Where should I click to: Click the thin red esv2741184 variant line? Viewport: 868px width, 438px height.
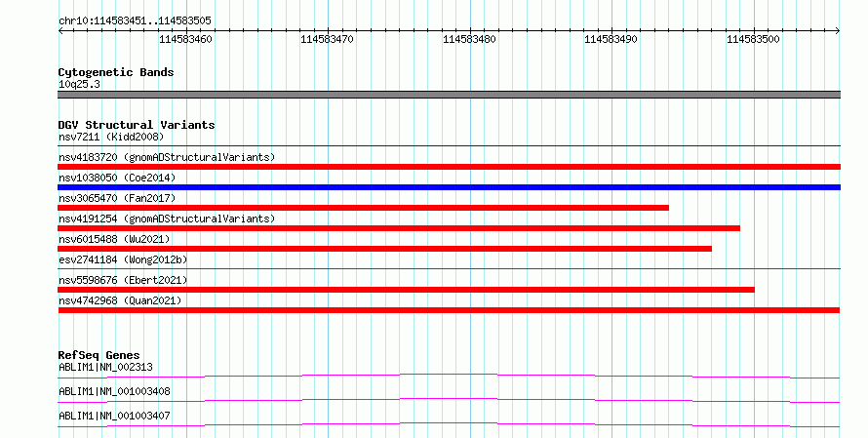click(449, 269)
